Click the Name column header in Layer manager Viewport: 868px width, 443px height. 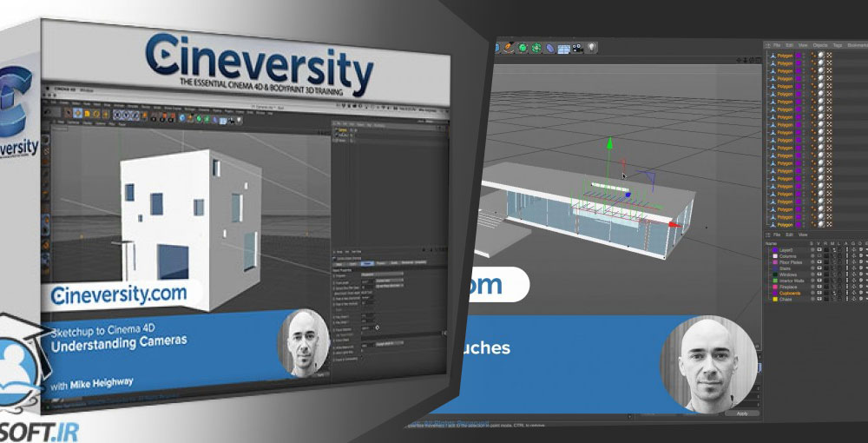[x=771, y=243]
